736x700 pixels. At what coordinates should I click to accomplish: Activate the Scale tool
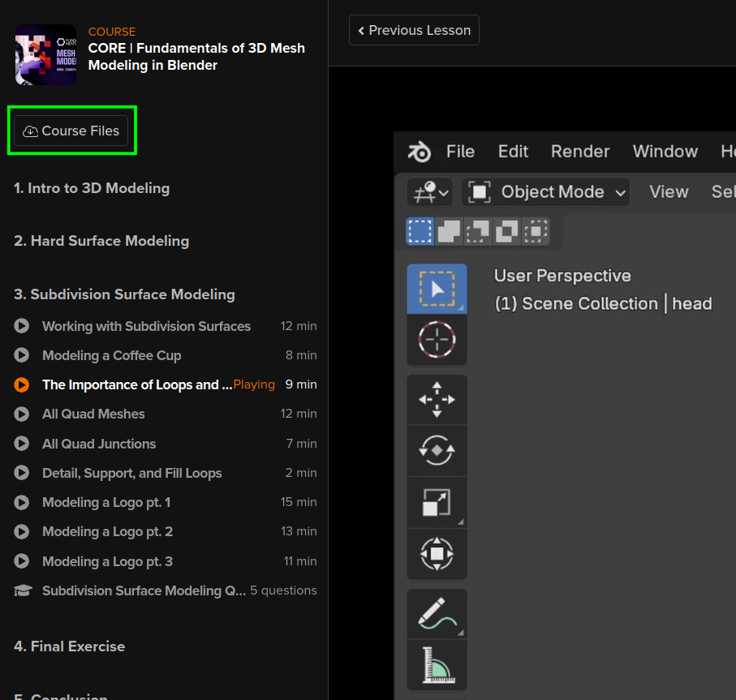437,502
